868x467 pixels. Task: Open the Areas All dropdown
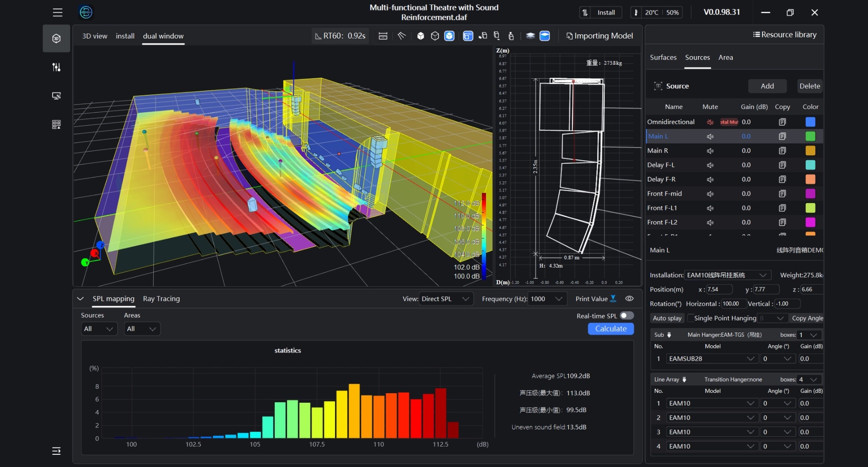(x=142, y=329)
